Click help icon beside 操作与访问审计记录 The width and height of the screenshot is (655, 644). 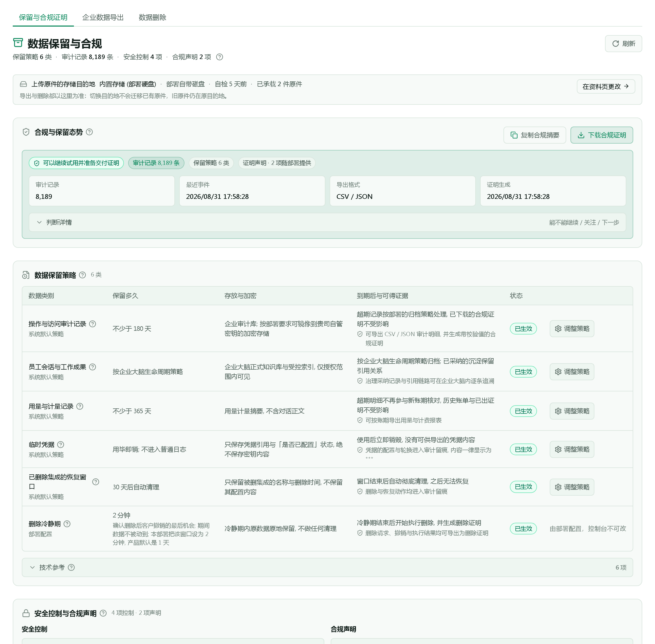(x=93, y=324)
